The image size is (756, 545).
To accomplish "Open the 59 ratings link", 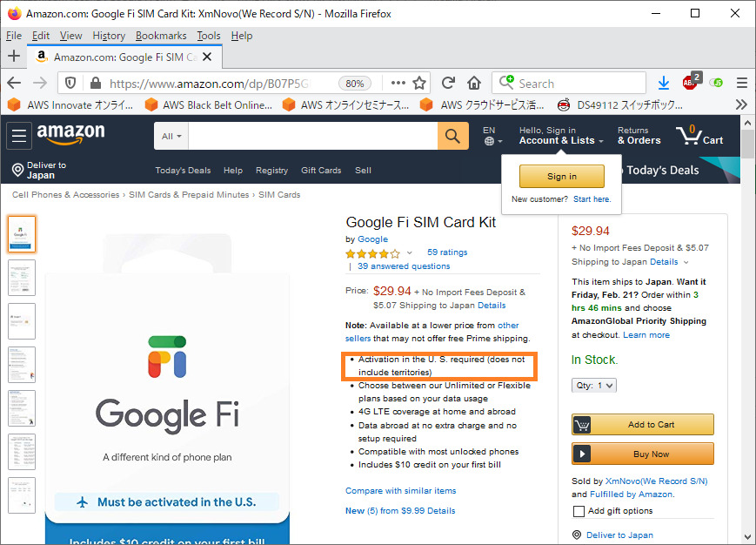I will [x=447, y=252].
